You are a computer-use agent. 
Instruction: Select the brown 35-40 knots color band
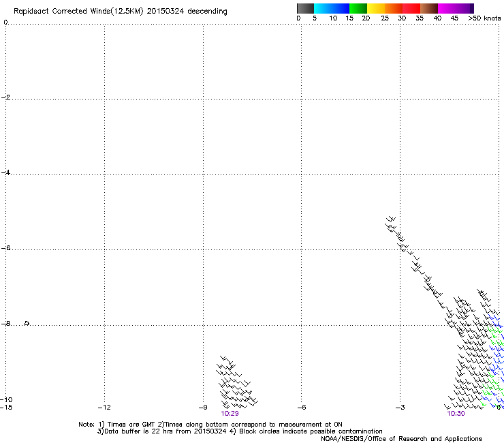tap(429, 8)
